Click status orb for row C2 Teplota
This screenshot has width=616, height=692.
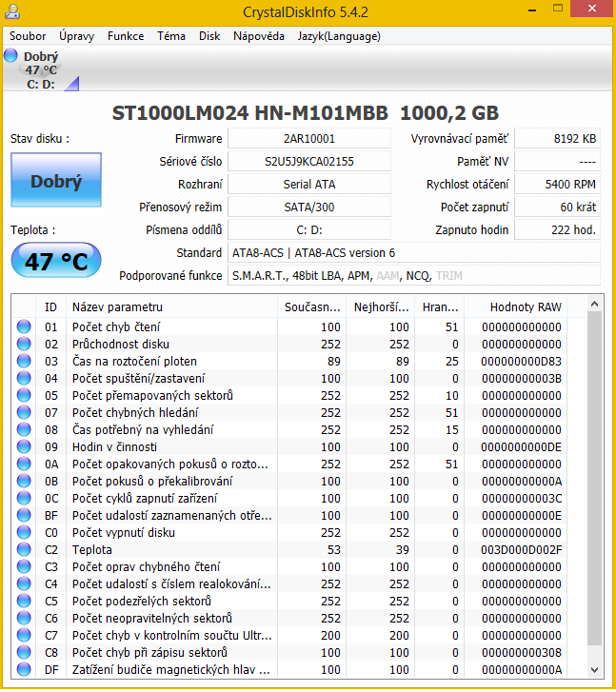24,550
